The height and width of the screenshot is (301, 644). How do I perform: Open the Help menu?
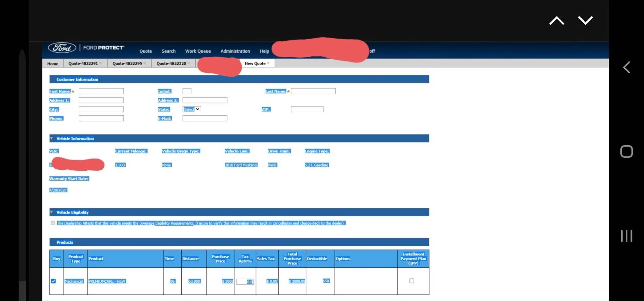tap(264, 51)
